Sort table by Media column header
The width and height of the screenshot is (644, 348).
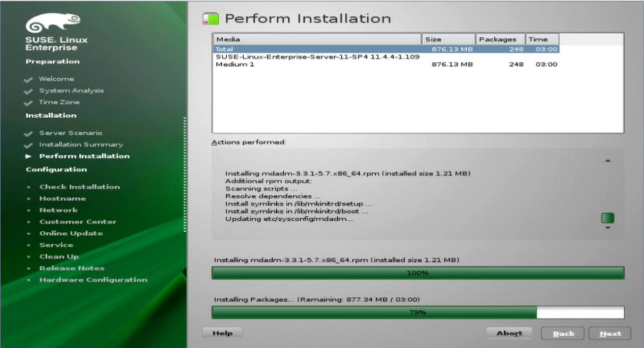pyautogui.click(x=318, y=39)
